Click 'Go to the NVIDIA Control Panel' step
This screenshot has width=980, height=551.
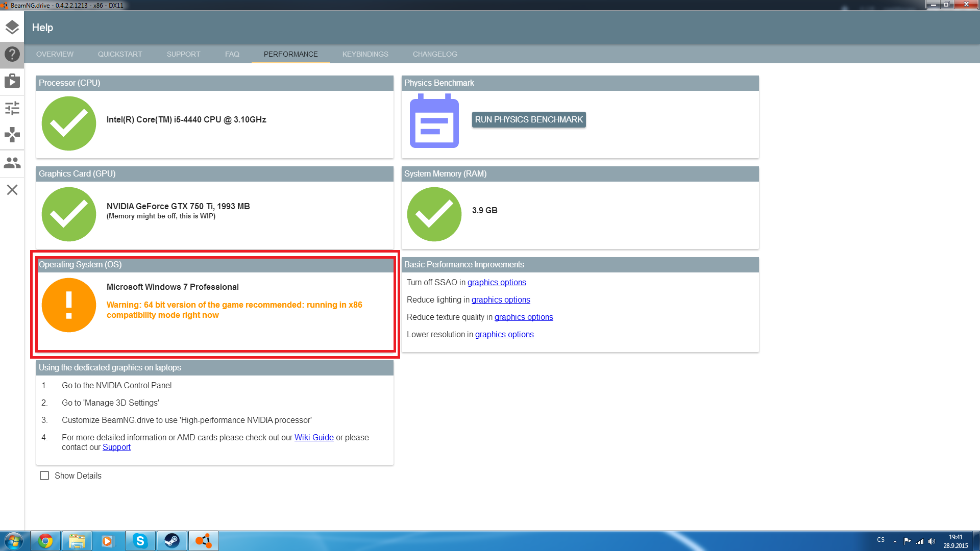pos(116,385)
